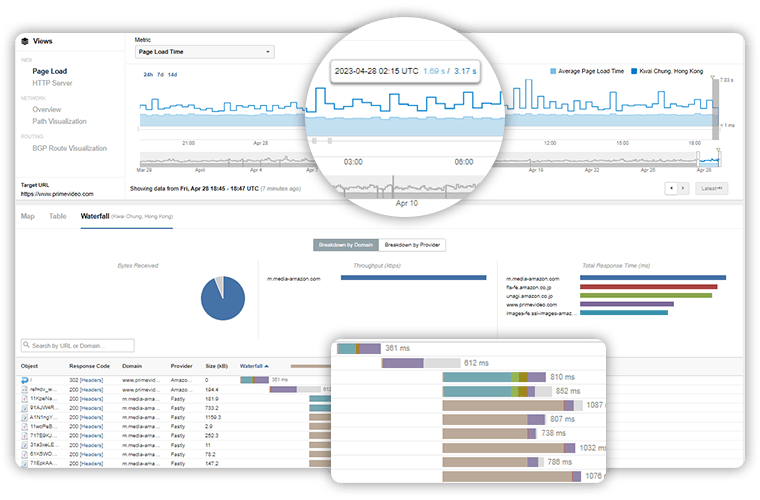Jump to Latest data button
This screenshot has height=500, width=760.
pos(712,188)
